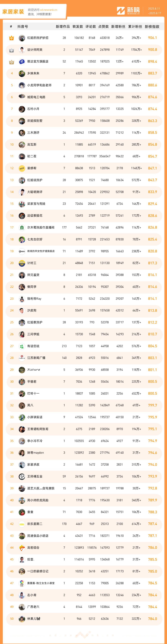Click index score 906.1
Viewport: 167px width, 644px height.
152,38
